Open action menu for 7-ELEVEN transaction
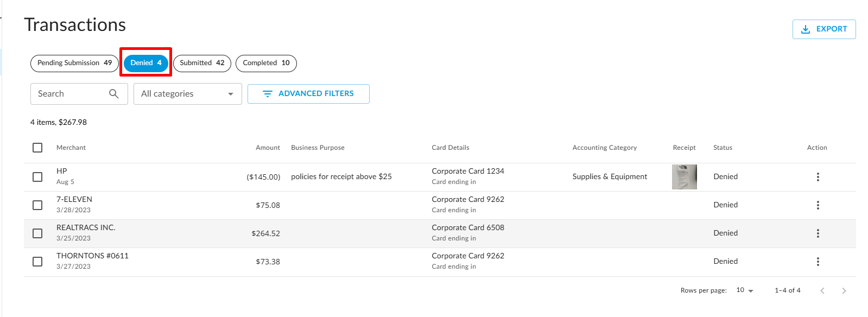Viewport: 868px width, 317px height. (x=818, y=205)
